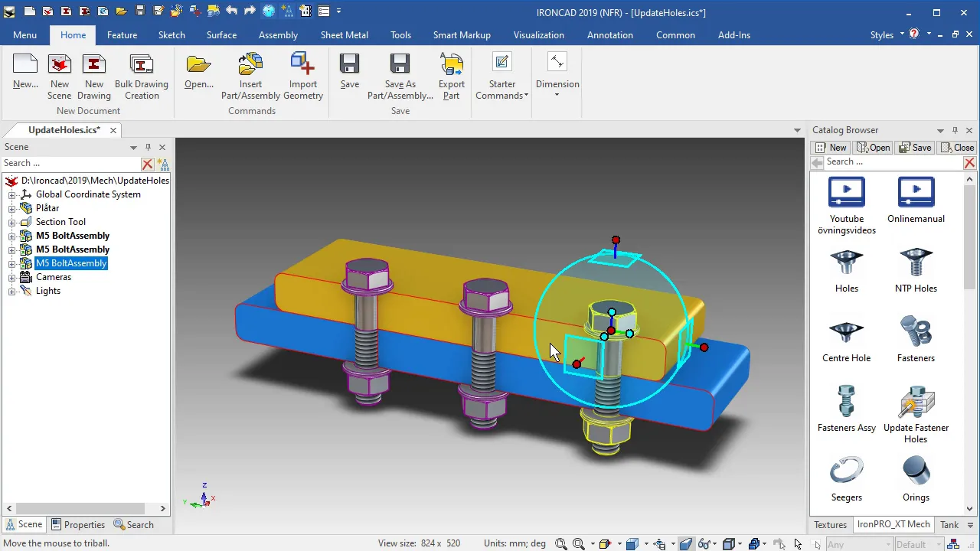Screen dimensions: 980x551
Task: Expand Plåtar tree node
Action: point(12,208)
